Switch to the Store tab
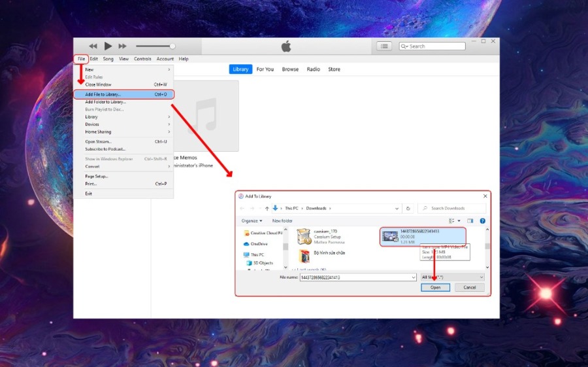Screen dimensions: 588x367 click(x=334, y=69)
